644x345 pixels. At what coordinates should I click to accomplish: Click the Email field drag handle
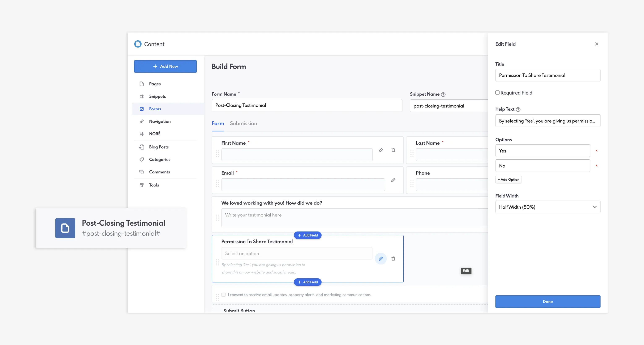[x=218, y=184]
